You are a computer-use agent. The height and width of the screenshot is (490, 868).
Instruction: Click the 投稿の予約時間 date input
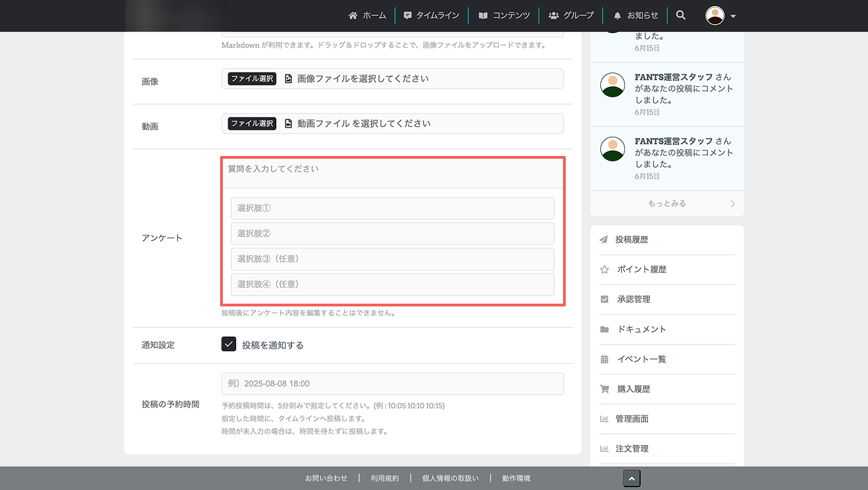(x=393, y=384)
